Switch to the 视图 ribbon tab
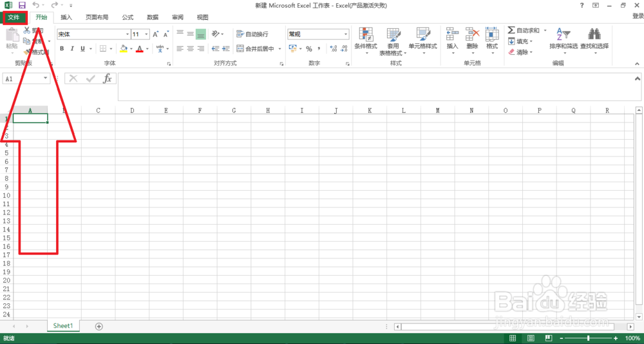644x344 pixels. click(x=202, y=17)
